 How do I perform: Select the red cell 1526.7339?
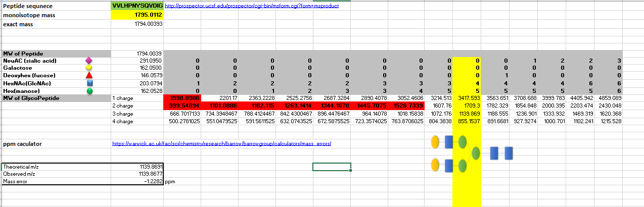pyautogui.click(x=406, y=106)
